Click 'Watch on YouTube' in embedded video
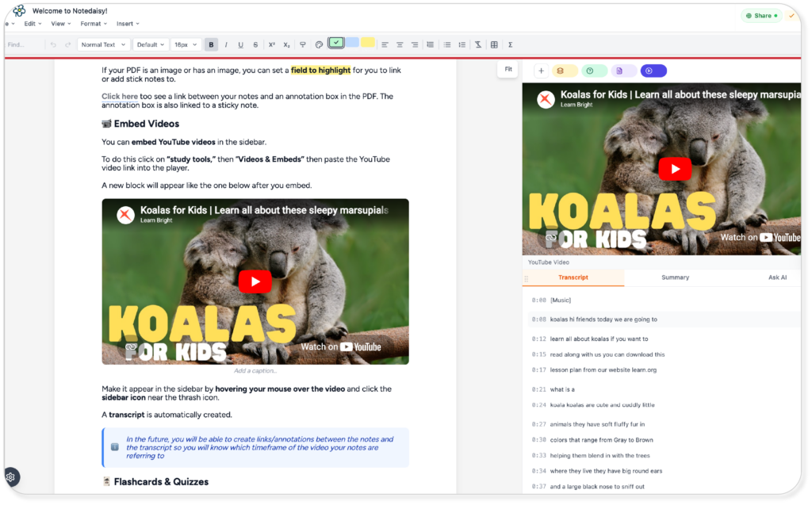Viewport: 812px width, 505px height. point(341,347)
